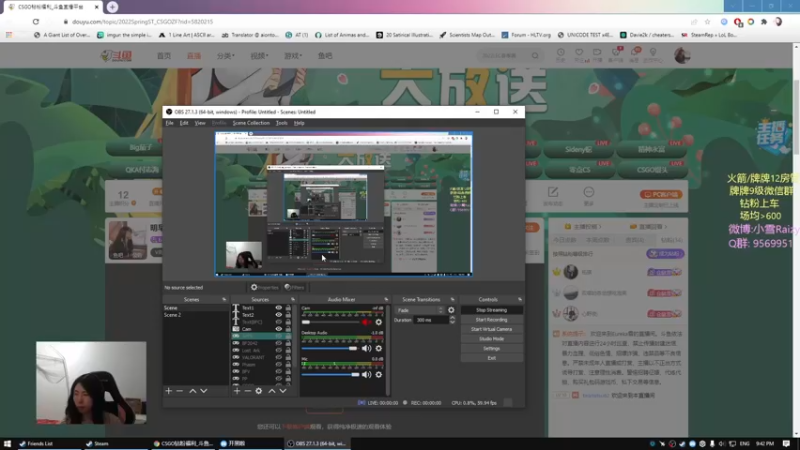Screen dimensions: 800x450
Task: Click the Douyu search magnifier icon
Action: 535,55
